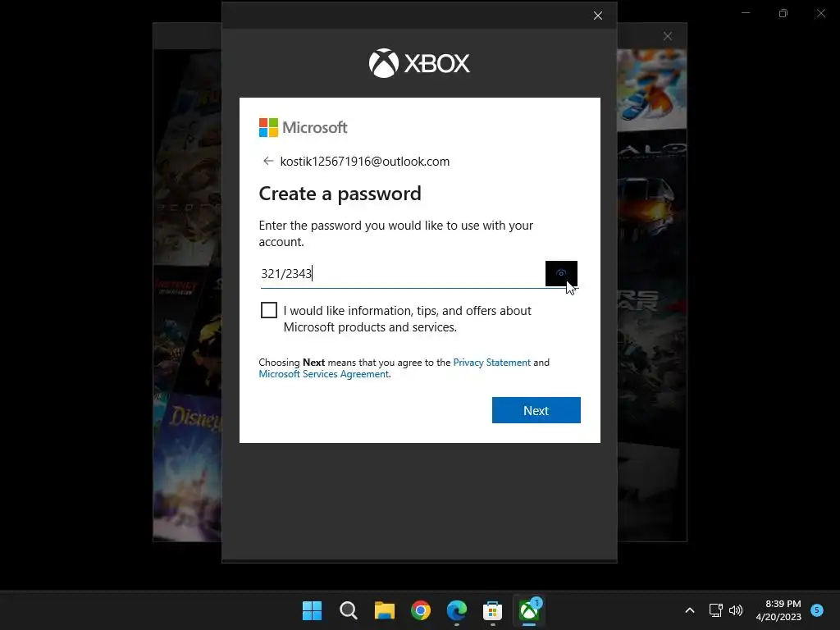Check the Microsoft offers and tips checkbox

[x=269, y=310]
